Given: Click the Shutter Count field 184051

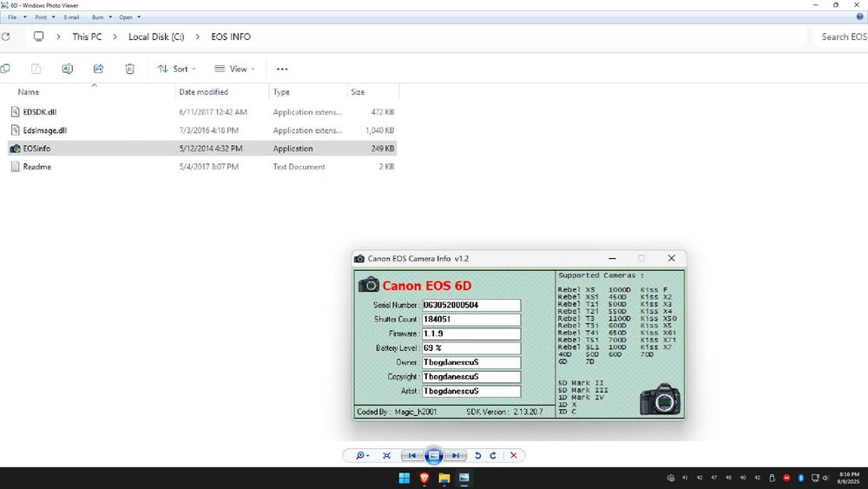Looking at the screenshot, I should coord(471,320).
